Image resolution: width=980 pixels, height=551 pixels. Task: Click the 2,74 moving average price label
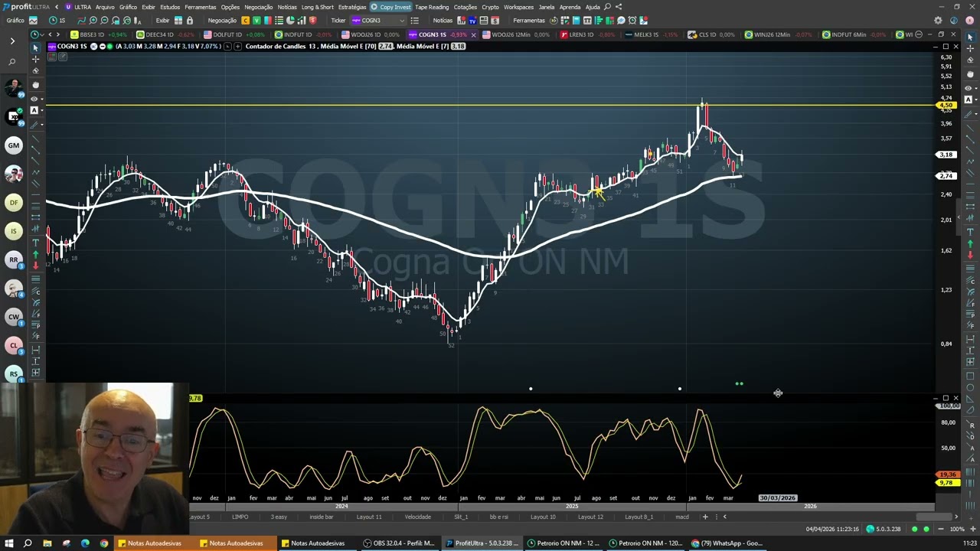pos(946,176)
